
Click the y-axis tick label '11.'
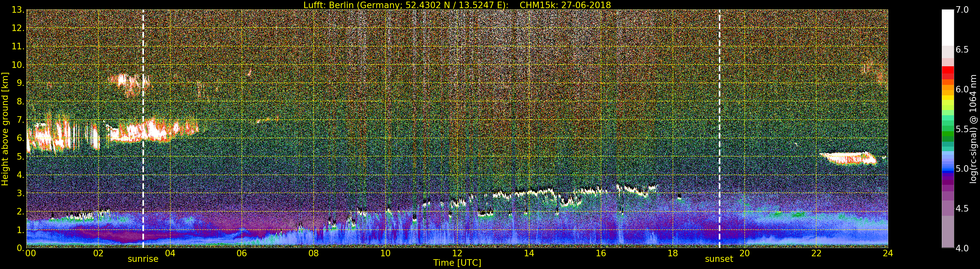[18, 46]
